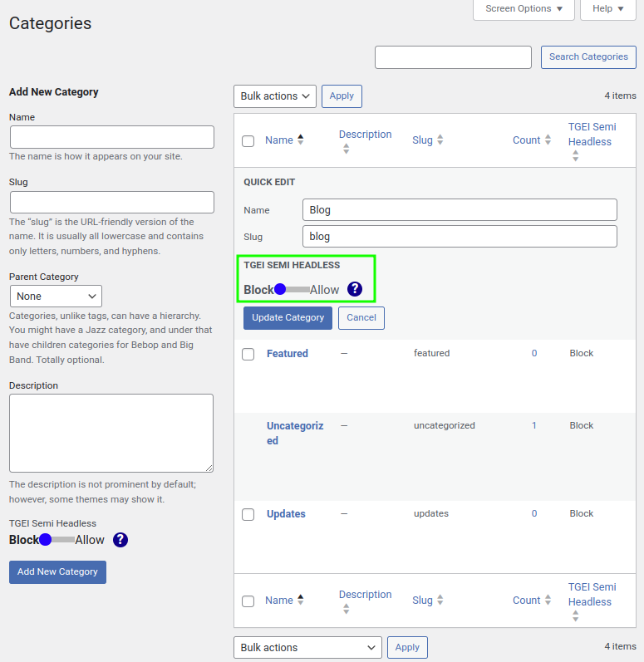Click 'featured' slug text

coord(431,353)
